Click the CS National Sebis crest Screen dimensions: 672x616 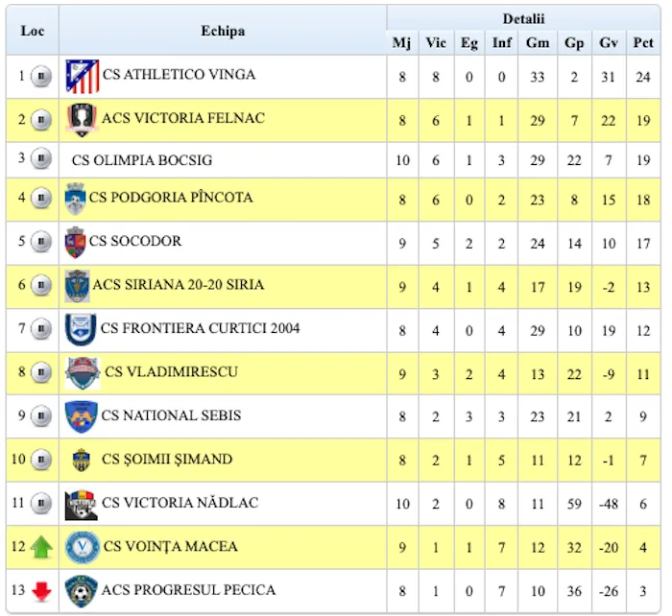click(81, 416)
